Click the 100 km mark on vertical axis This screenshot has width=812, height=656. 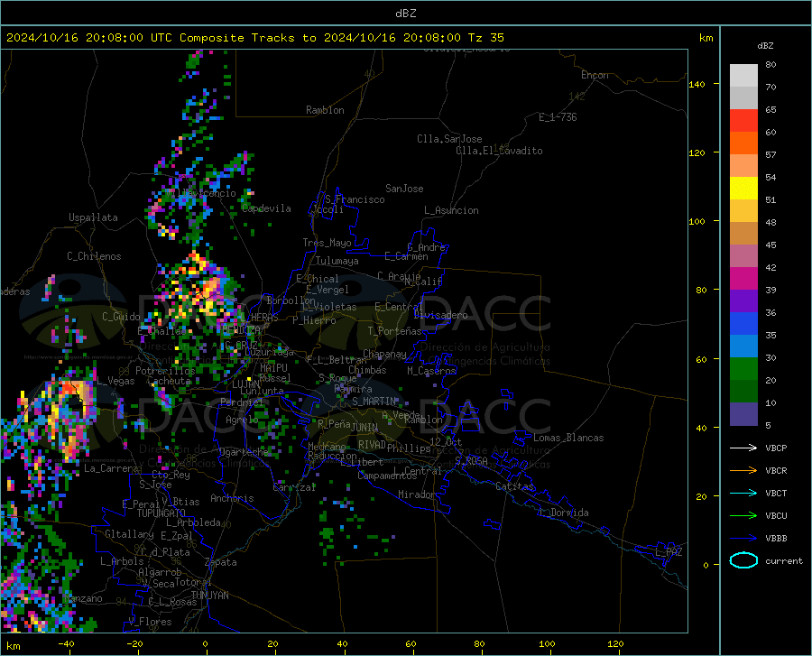697,222
